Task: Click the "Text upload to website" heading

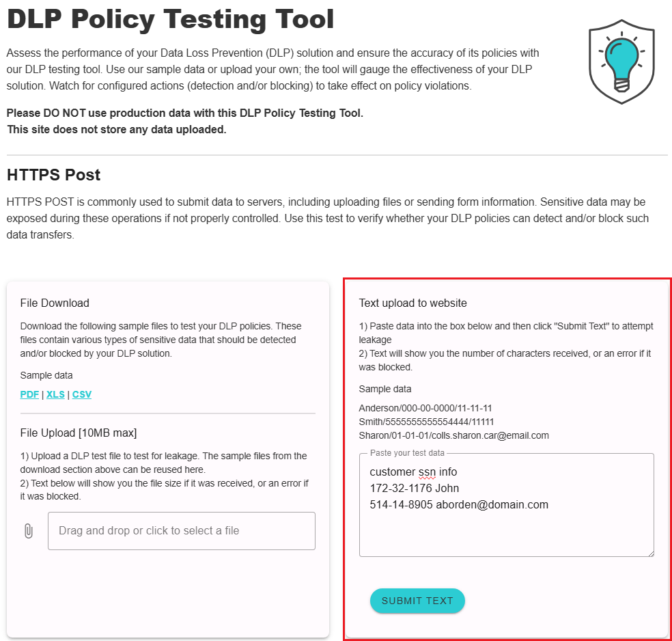Action: 412,303
